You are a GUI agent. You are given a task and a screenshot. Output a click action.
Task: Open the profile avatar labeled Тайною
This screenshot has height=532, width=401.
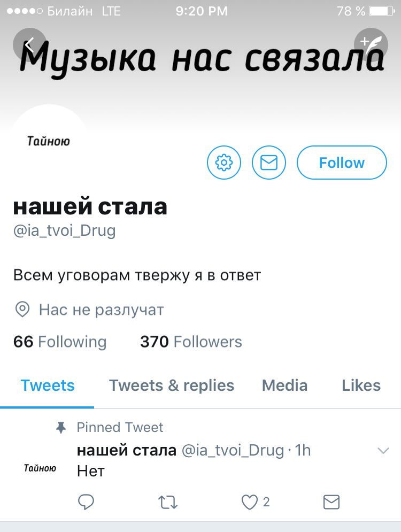click(49, 141)
